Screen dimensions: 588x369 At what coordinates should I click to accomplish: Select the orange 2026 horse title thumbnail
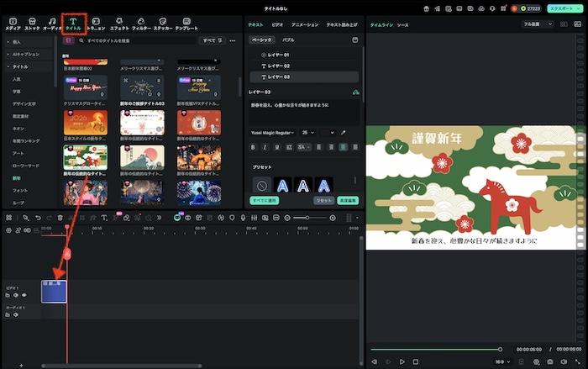coord(86,123)
